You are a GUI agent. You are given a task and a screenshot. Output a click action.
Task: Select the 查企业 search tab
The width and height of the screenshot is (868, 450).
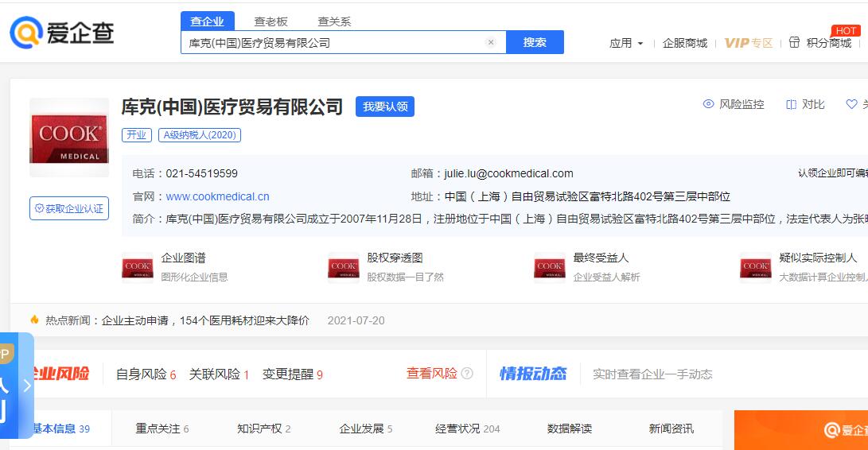coord(207,21)
